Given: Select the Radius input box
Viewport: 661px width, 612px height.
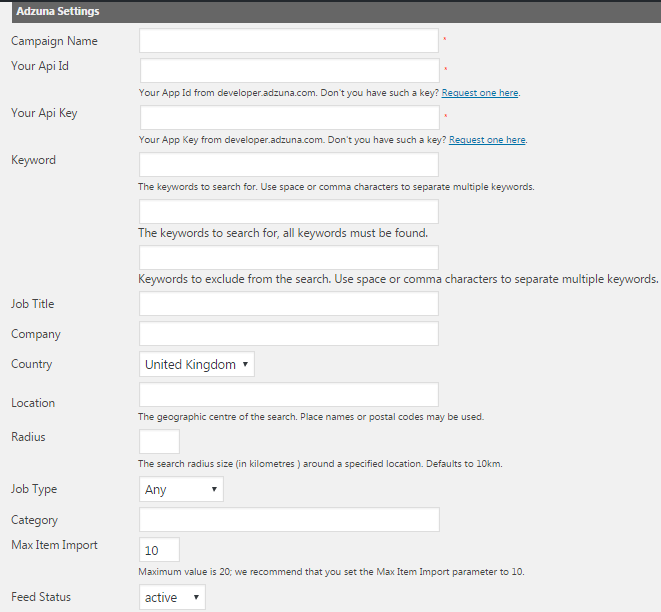Looking at the screenshot, I should [159, 441].
